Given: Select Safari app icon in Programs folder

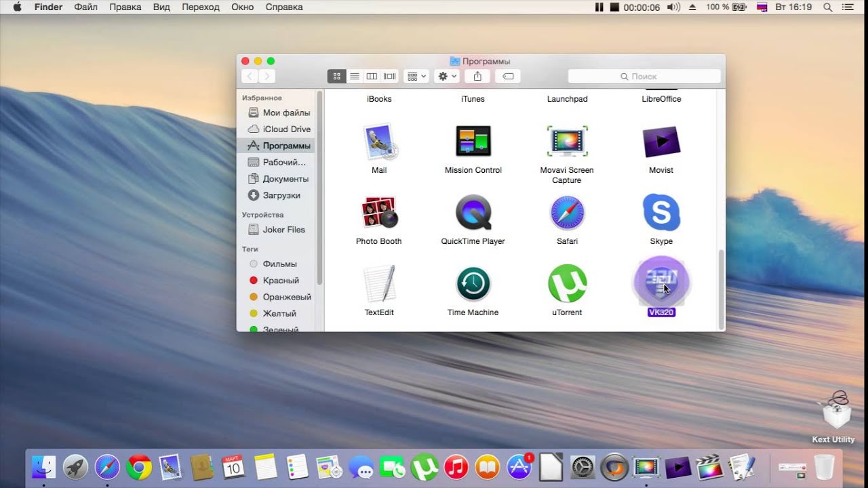Looking at the screenshot, I should [x=567, y=213].
